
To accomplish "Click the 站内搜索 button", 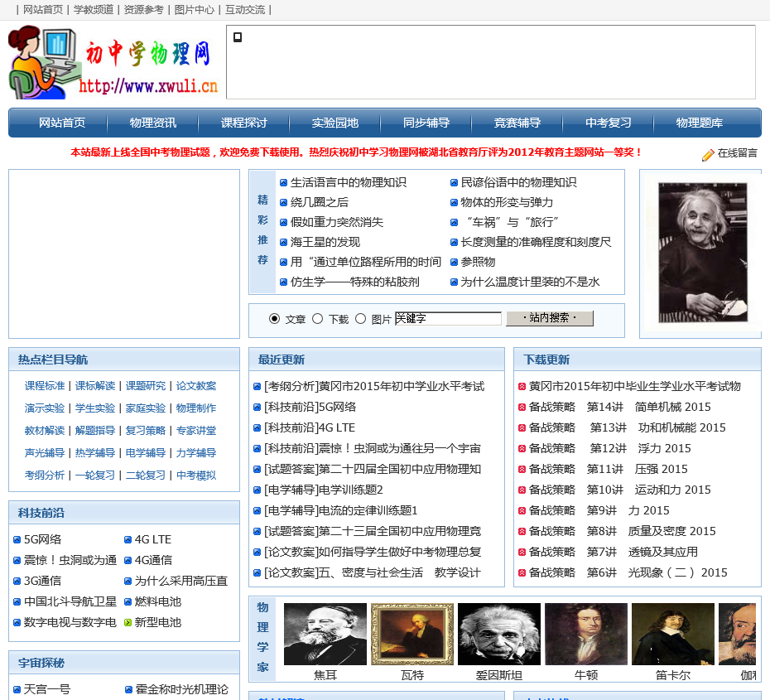I will [550, 318].
